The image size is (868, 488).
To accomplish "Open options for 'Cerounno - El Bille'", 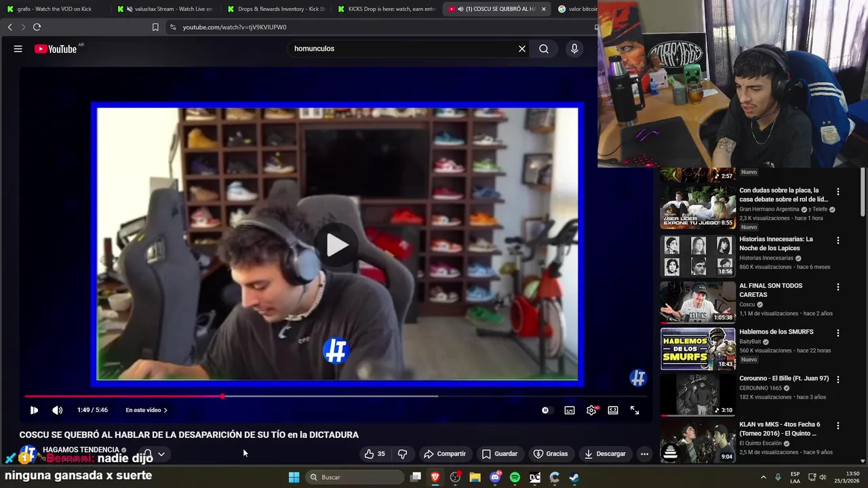I will click(837, 380).
